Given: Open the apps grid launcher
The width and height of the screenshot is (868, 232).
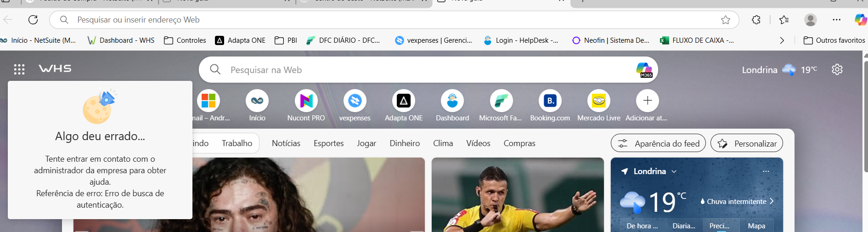Looking at the screenshot, I should click(19, 69).
